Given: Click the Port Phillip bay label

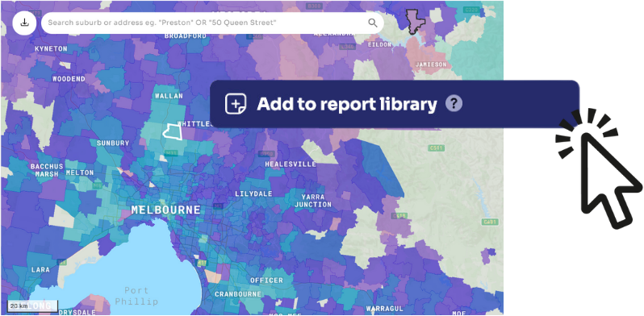Looking at the screenshot, I should pos(136,297).
